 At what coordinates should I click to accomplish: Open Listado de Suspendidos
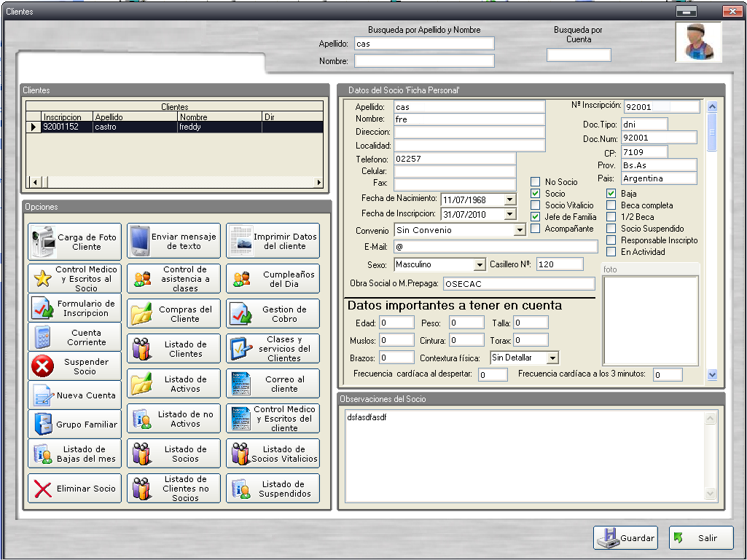coord(273,489)
